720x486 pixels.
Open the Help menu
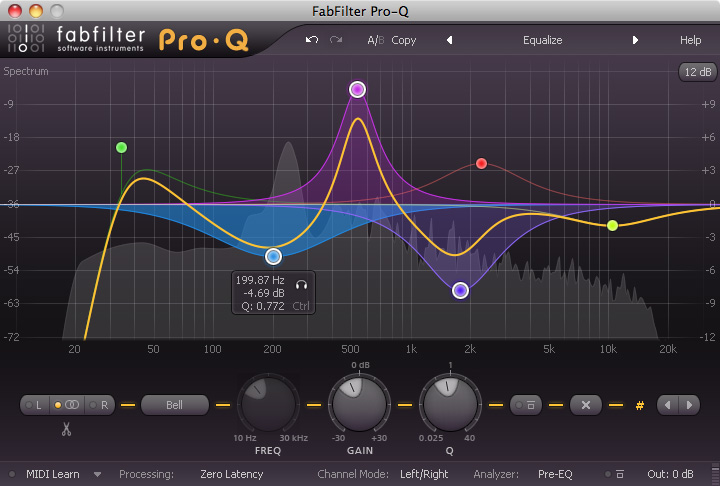(x=690, y=41)
